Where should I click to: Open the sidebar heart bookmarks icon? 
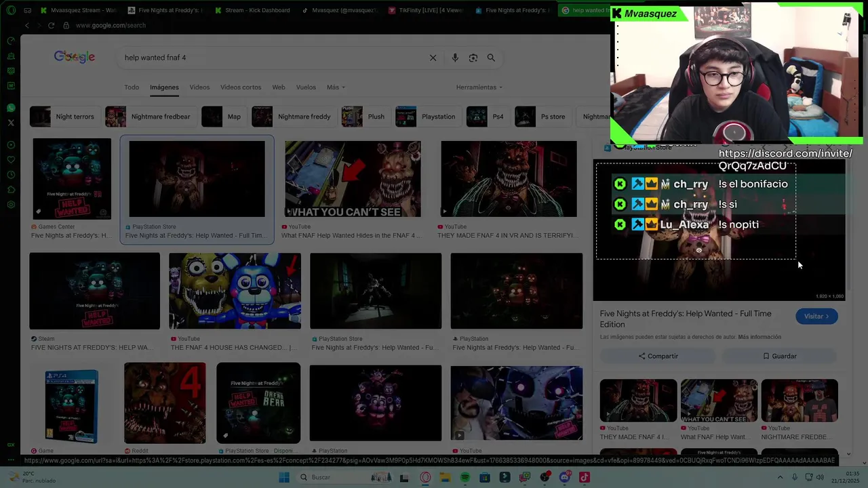point(11,160)
